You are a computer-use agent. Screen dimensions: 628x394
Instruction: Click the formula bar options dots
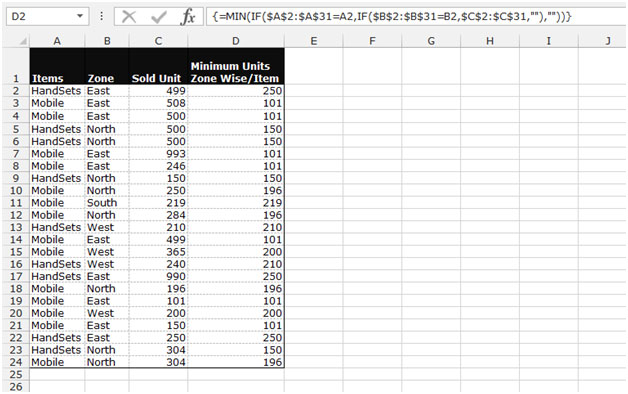101,16
